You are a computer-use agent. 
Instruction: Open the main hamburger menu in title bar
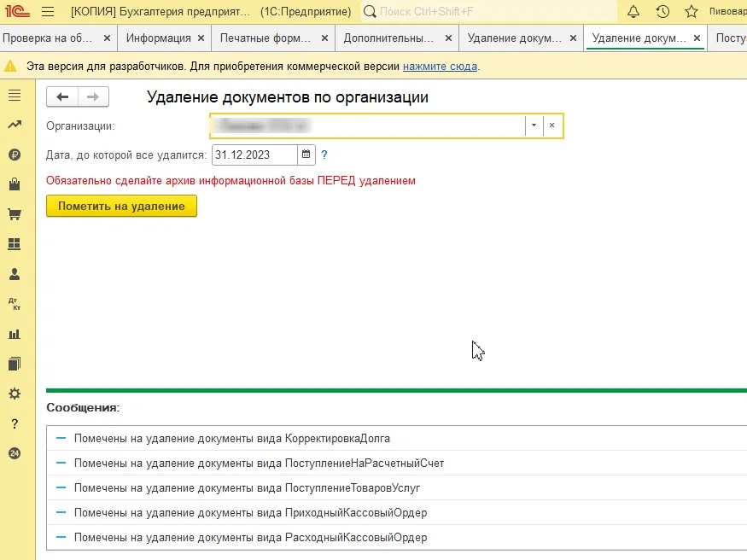(48, 11)
